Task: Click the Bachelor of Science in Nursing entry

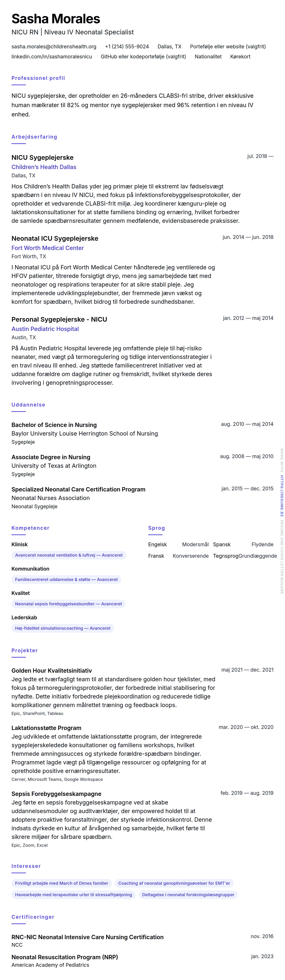Action: coord(54,425)
